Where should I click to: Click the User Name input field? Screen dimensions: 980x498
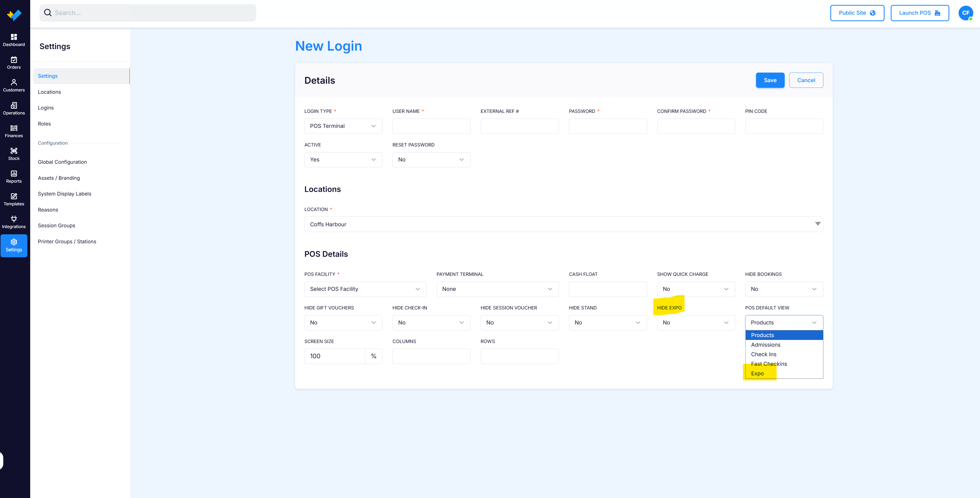[x=431, y=126]
